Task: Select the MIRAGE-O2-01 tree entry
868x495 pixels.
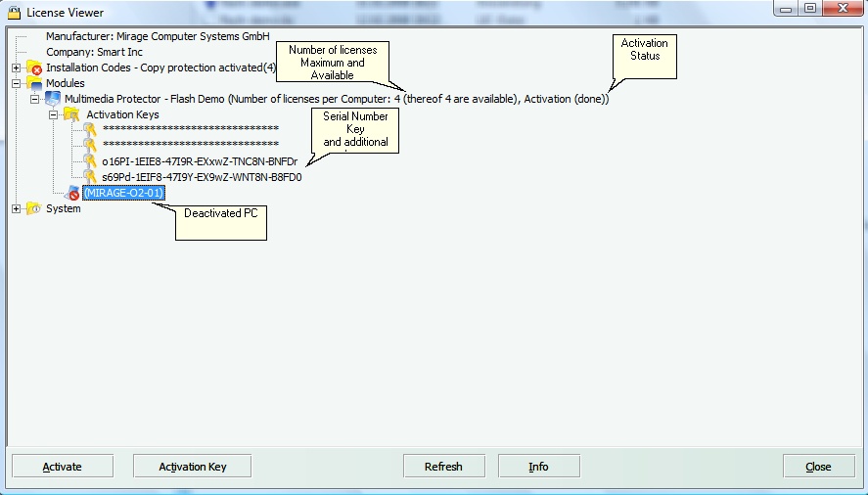Action: pos(123,194)
